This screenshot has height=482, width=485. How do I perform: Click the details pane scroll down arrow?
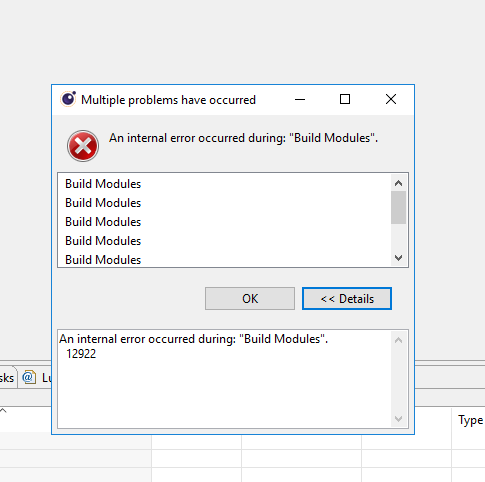coord(398,419)
